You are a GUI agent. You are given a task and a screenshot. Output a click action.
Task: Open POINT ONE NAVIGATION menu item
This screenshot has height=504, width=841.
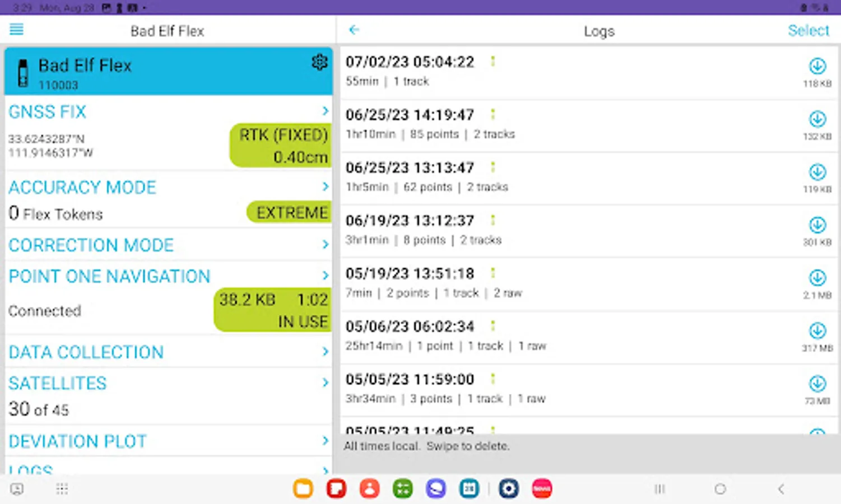pos(109,276)
